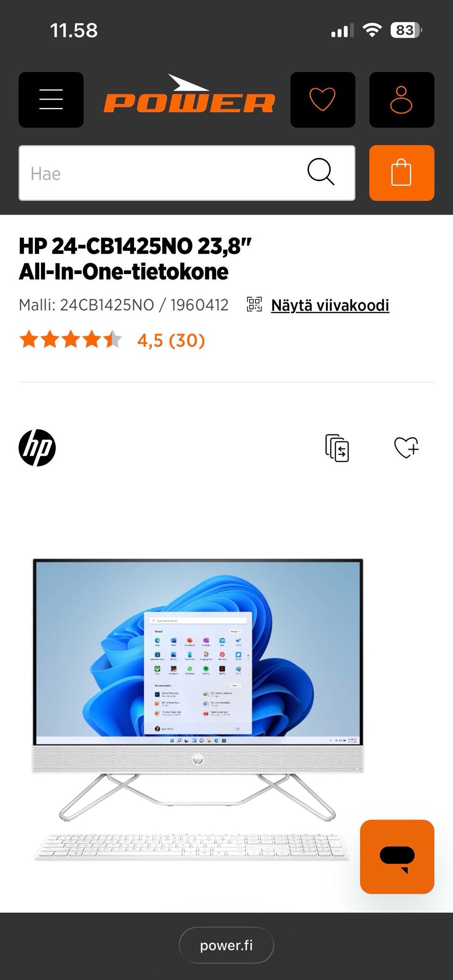Click the Näytä viivakoodi link
The image size is (453, 980).
click(330, 305)
